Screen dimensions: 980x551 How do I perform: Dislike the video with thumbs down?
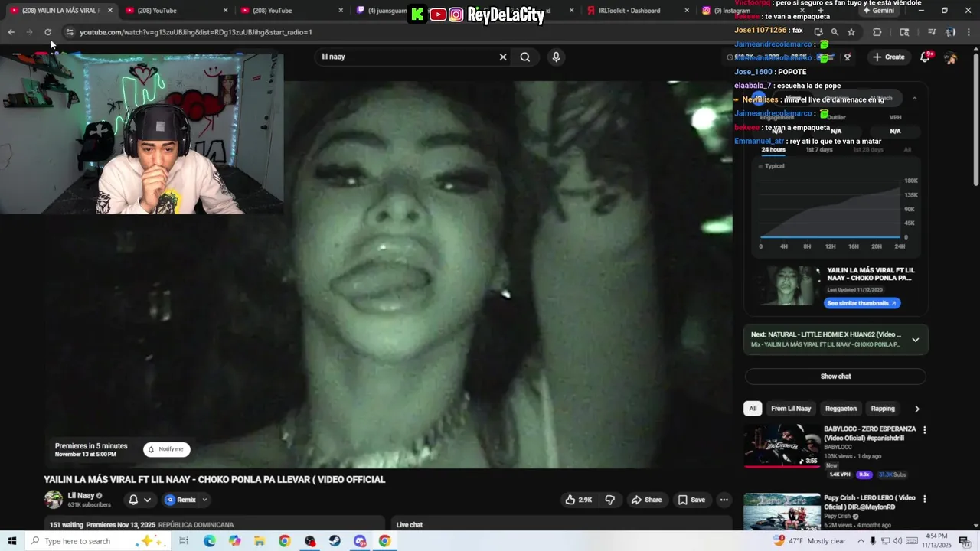point(610,500)
